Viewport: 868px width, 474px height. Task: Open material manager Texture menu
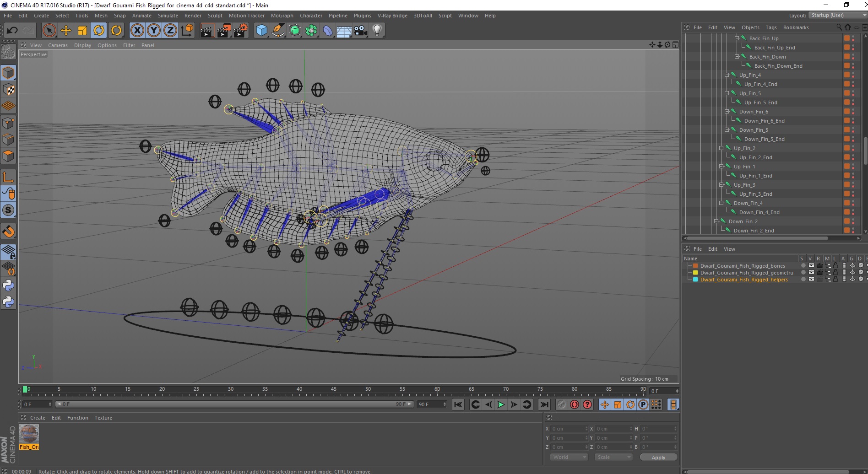103,418
